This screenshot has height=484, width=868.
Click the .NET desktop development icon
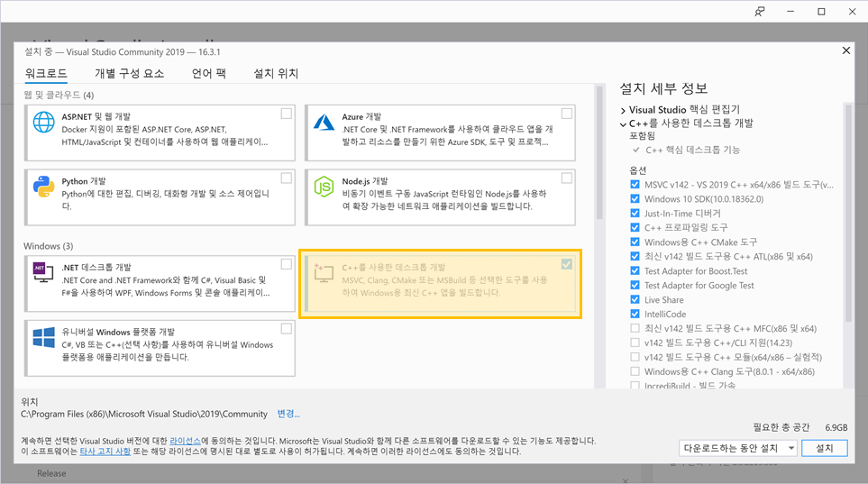point(43,272)
